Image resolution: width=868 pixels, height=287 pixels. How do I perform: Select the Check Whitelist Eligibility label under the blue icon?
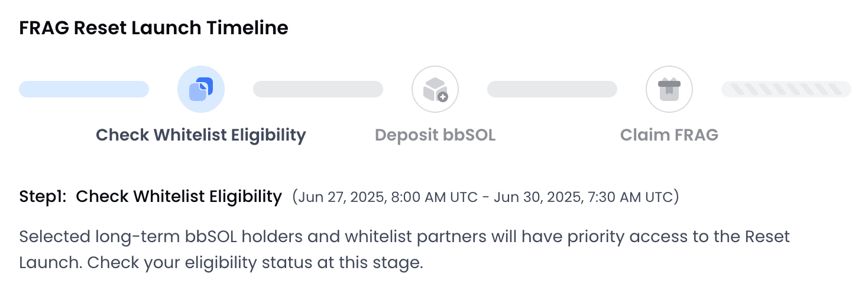(x=201, y=135)
